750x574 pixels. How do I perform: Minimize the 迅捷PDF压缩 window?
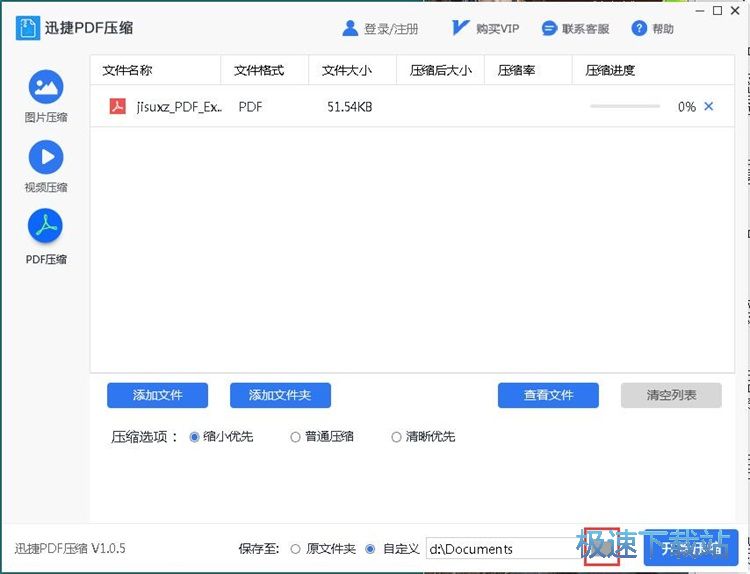click(700, 11)
